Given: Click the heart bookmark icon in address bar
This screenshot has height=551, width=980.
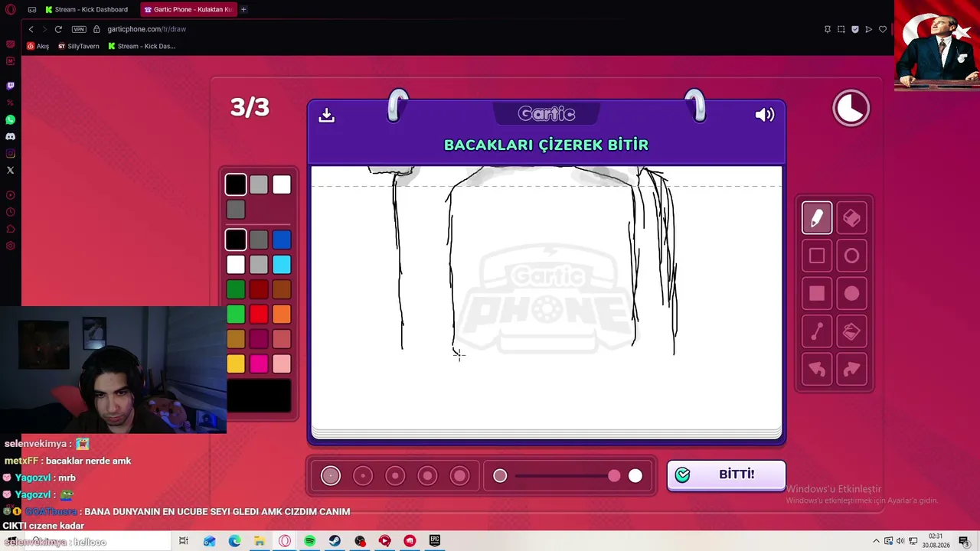Looking at the screenshot, I should [x=883, y=29].
